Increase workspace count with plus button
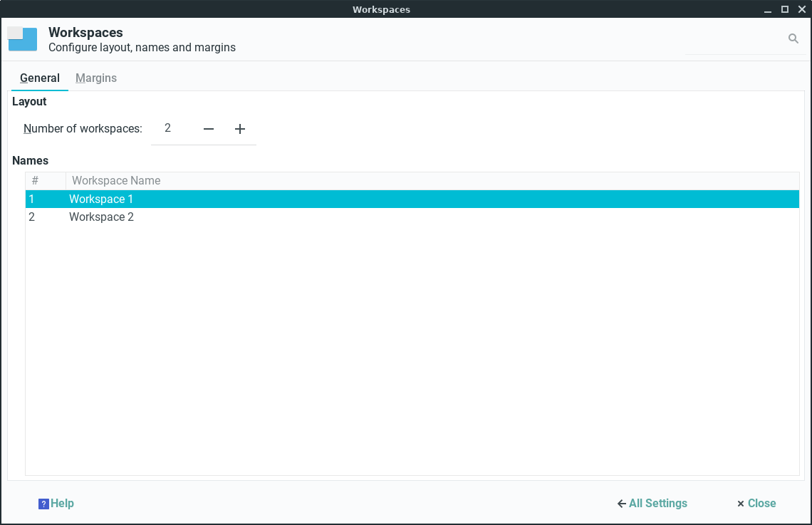The image size is (812, 525). (x=240, y=129)
